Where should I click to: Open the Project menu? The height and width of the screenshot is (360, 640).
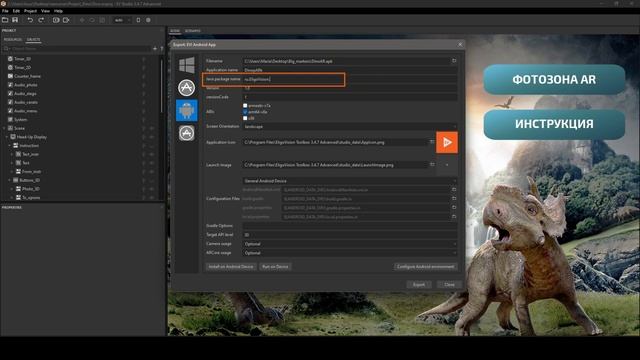(x=30, y=11)
